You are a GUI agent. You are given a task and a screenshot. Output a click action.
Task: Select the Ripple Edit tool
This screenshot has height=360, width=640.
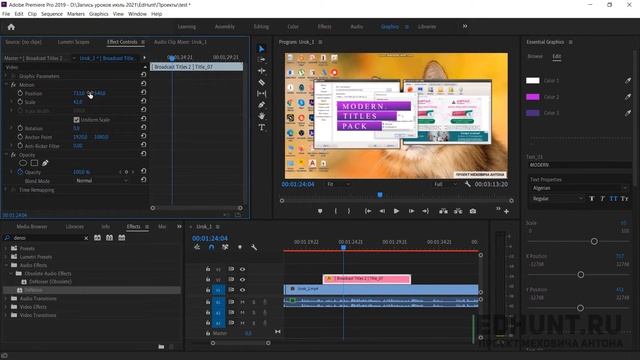point(262,71)
